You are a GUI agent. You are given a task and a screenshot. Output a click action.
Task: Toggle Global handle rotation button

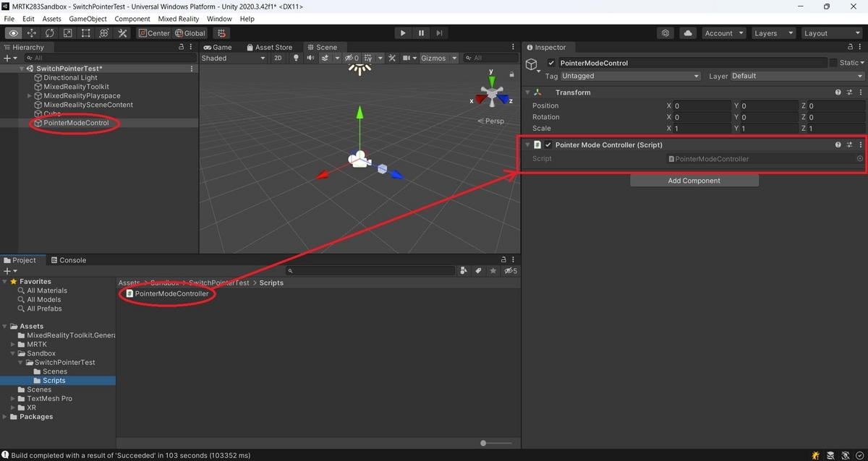point(190,33)
